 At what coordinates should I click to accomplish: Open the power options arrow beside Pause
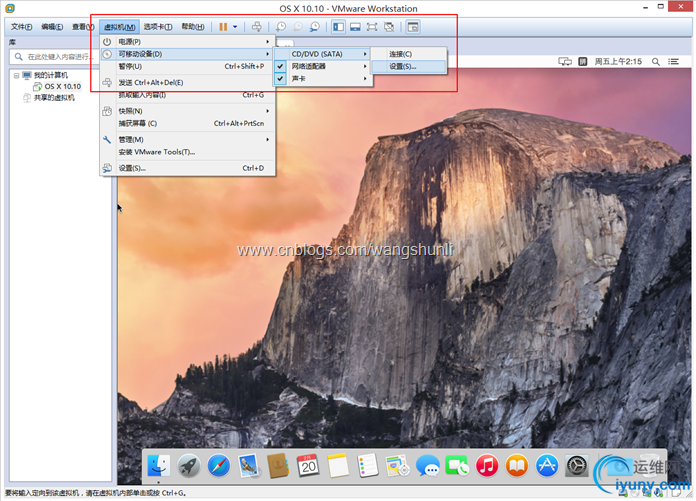tap(235, 27)
